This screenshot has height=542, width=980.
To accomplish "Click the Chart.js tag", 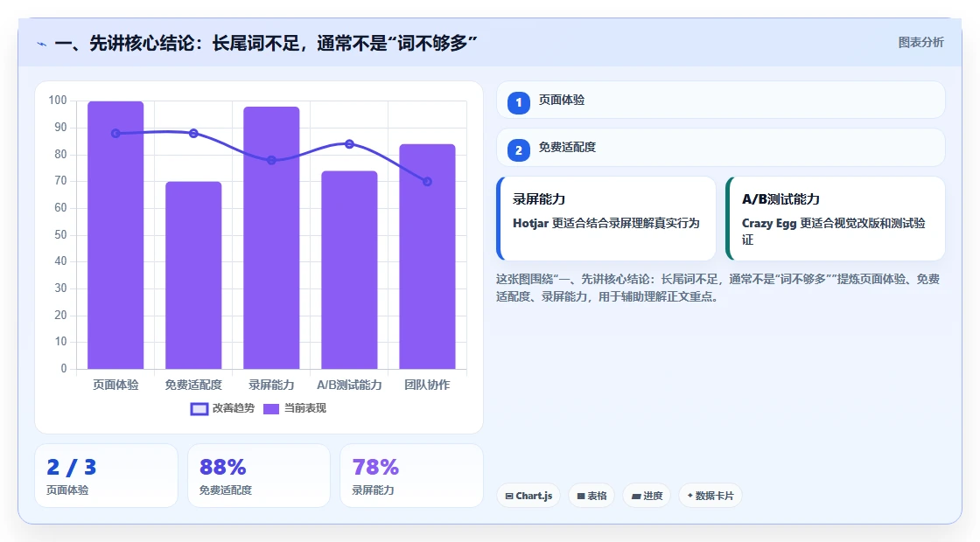I will (528, 496).
